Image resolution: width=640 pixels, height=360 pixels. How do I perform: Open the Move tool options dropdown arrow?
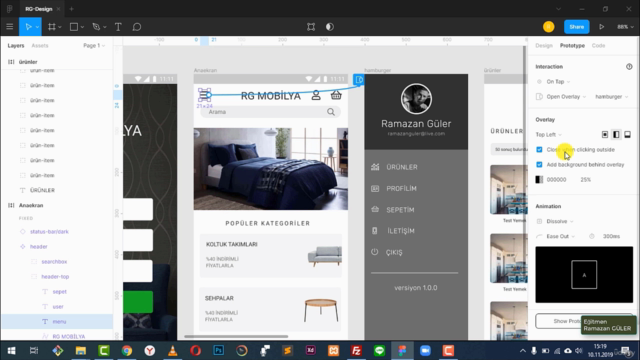pos(37,27)
